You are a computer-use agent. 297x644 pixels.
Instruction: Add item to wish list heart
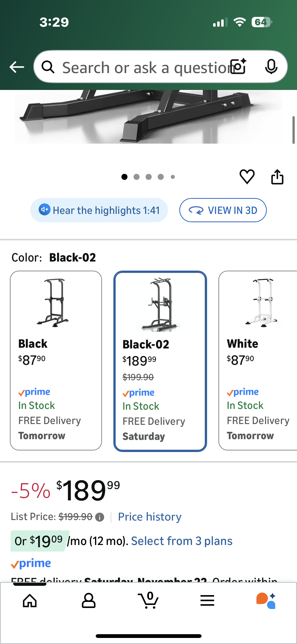click(247, 177)
